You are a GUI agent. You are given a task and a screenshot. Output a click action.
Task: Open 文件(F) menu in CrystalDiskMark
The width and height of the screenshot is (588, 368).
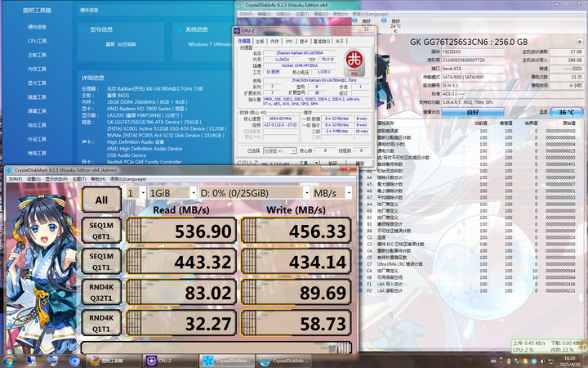(x=15, y=179)
